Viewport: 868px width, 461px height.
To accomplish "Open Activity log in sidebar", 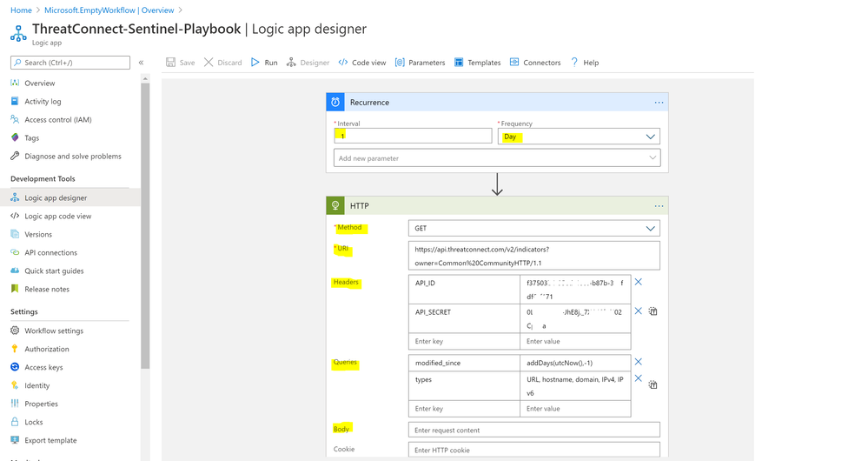I will [43, 102].
